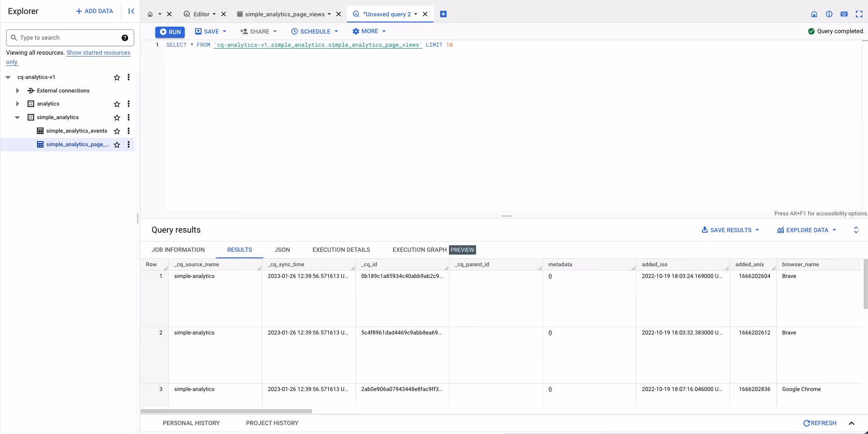This screenshot has height=434, width=868.
Task: Switch to Execution Graph tab
Action: pos(420,250)
